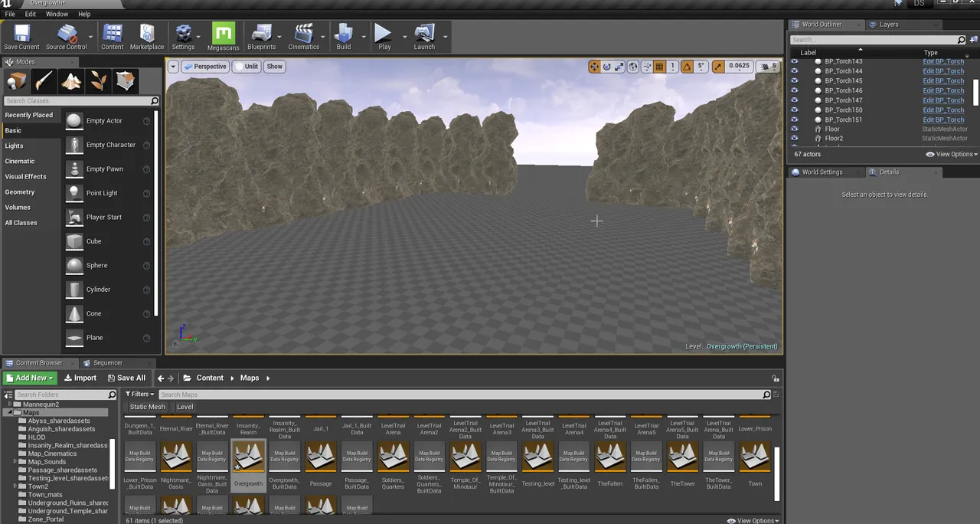
Task: Click the world coordinate system globe icon
Action: (x=633, y=67)
